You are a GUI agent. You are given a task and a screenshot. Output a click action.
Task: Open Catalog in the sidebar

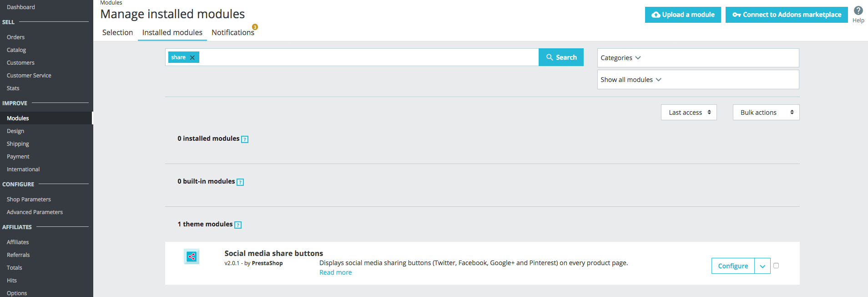coord(16,50)
